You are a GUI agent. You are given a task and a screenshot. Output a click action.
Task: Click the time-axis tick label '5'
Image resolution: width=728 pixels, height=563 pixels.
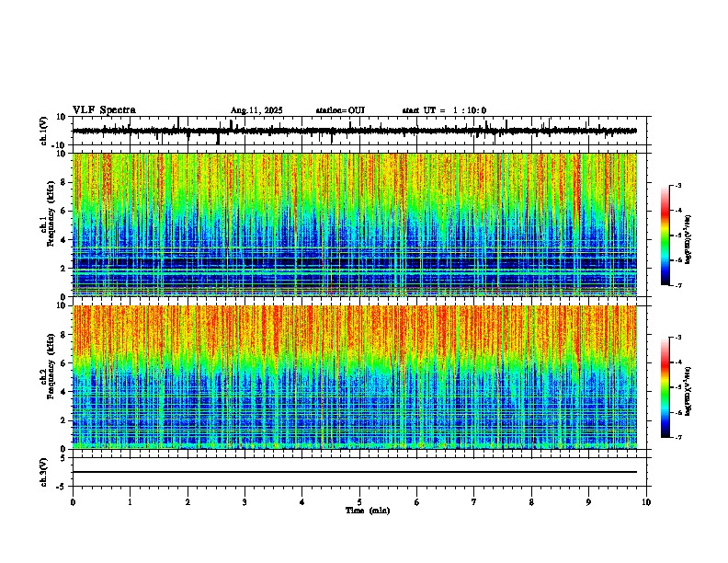(359, 502)
